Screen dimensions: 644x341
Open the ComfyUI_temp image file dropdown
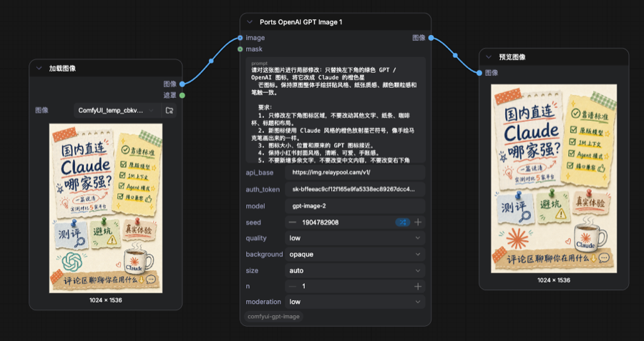coord(116,110)
